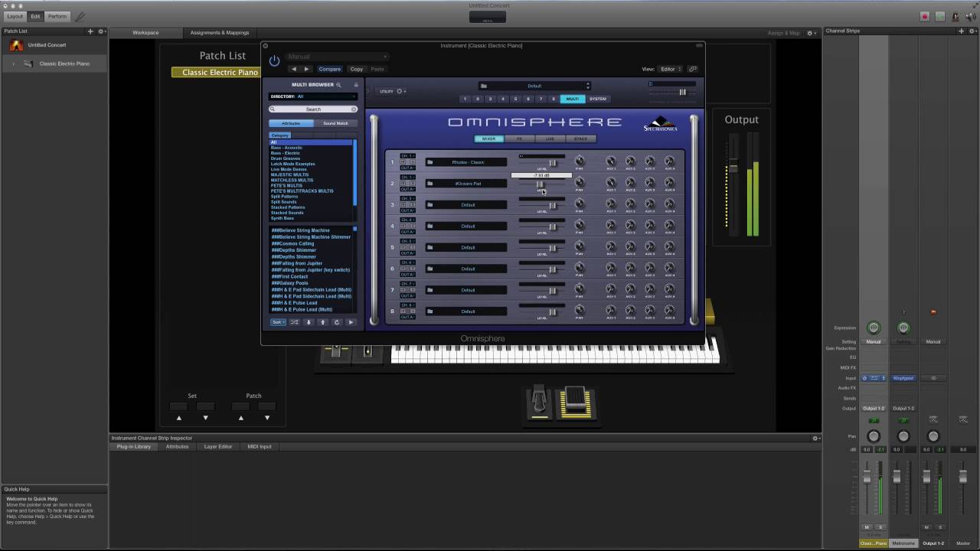The image size is (980, 551).
Task: Click the Aux 1 knob for part 2
Action: 611,183
